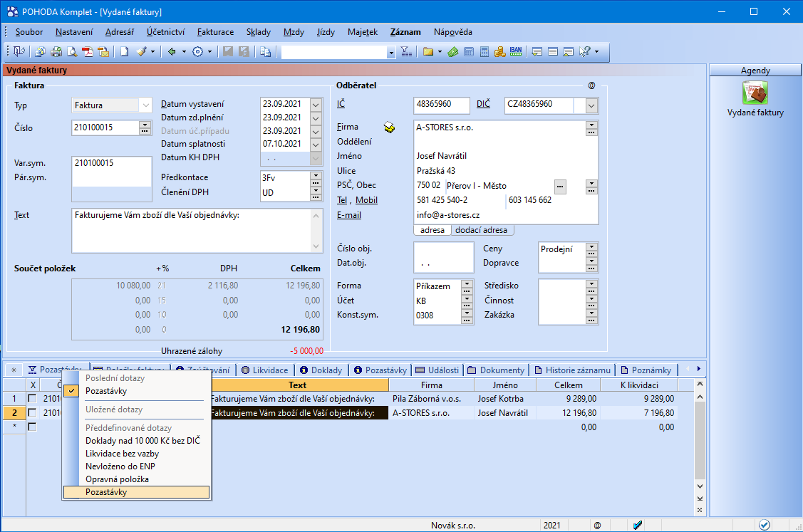The image size is (803, 532).
Task: Open the Vydané faktury agenda icon in the Agendy panel
Action: (x=755, y=93)
